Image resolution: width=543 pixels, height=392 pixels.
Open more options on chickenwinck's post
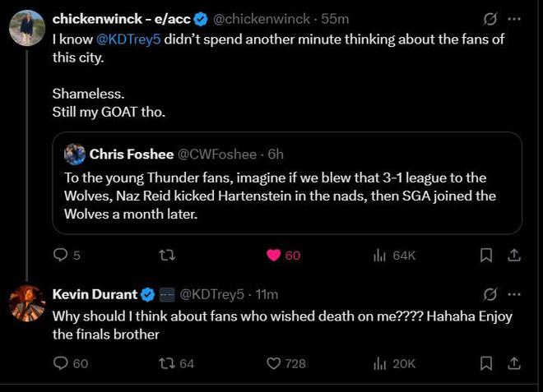click(514, 18)
